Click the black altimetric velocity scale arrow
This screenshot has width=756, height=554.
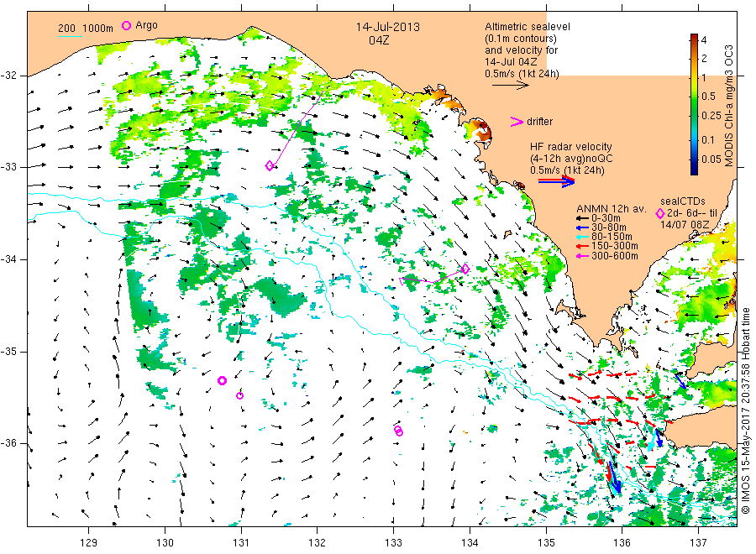(x=511, y=86)
